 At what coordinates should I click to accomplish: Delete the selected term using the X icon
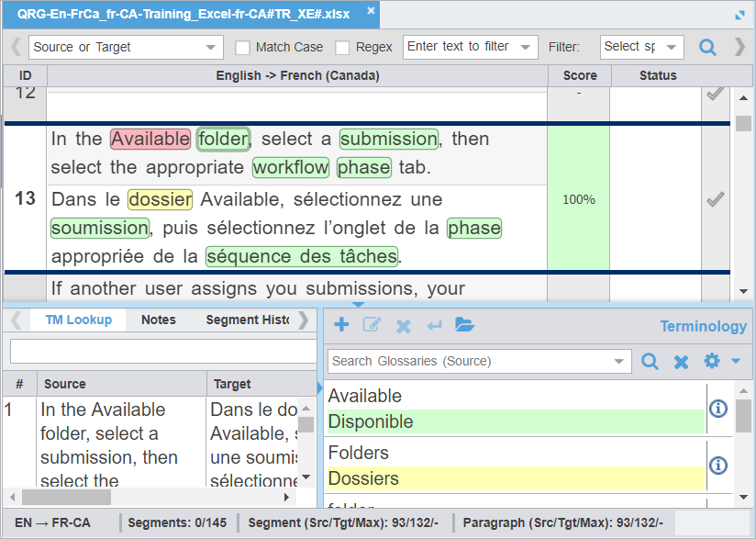(x=402, y=324)
